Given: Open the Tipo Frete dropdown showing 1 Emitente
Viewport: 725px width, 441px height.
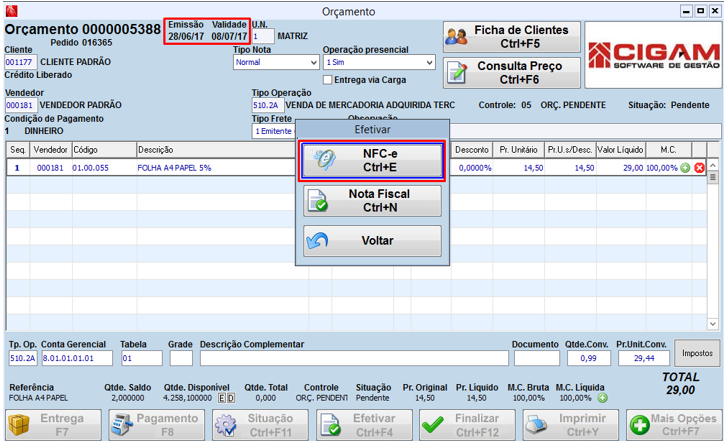Looking at the screenshot, I should coord(274,131).
